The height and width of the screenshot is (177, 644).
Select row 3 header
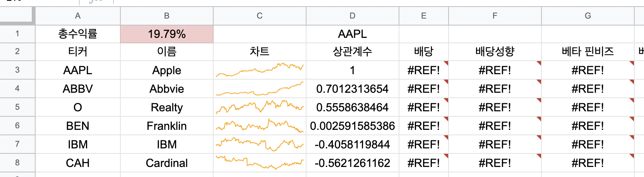click(x=17, y=70)
